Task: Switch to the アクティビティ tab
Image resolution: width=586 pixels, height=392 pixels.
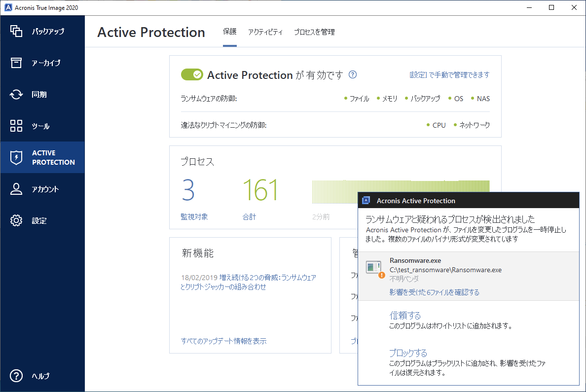Action: (265, 32)
